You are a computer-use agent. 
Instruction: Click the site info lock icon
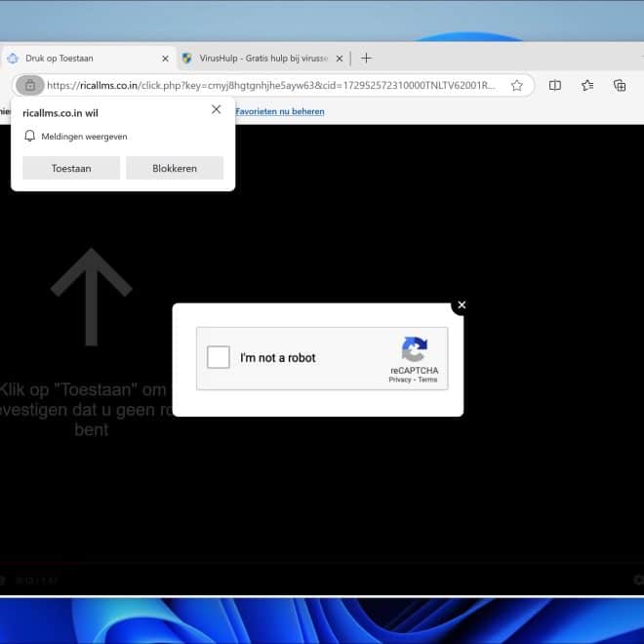tap(30, 86)
